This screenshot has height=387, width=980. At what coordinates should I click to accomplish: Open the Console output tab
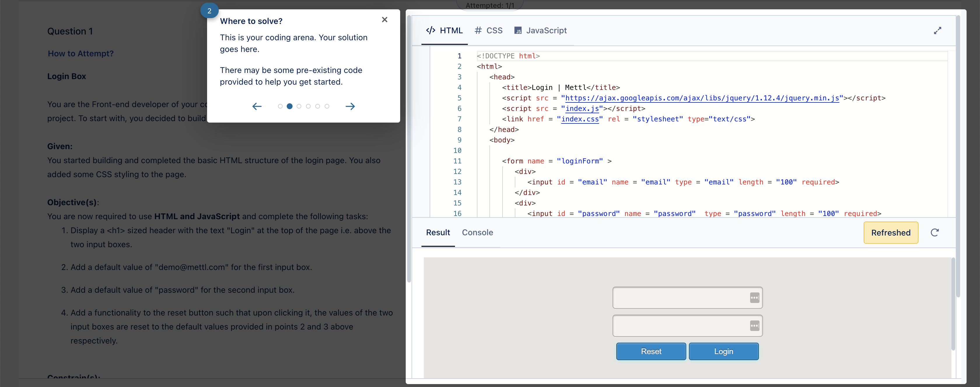click(x=477, y=233)
